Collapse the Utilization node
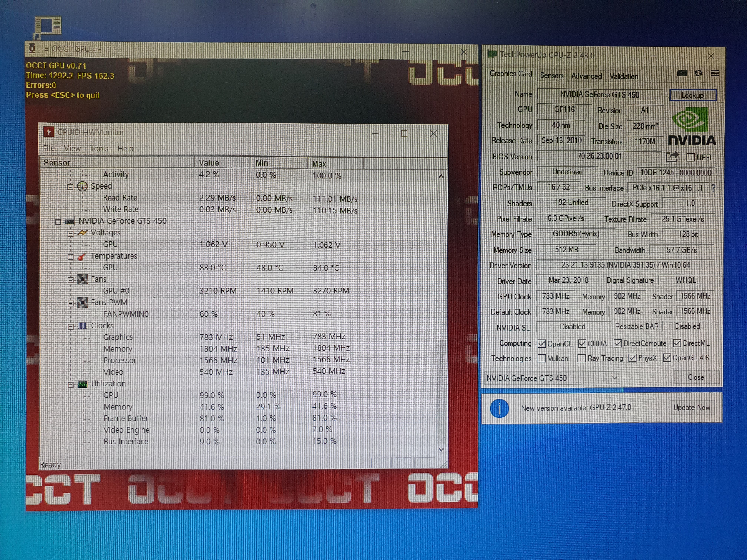This screenshot has height=560, width=747. pyautogui.click(x=70, y=384)
